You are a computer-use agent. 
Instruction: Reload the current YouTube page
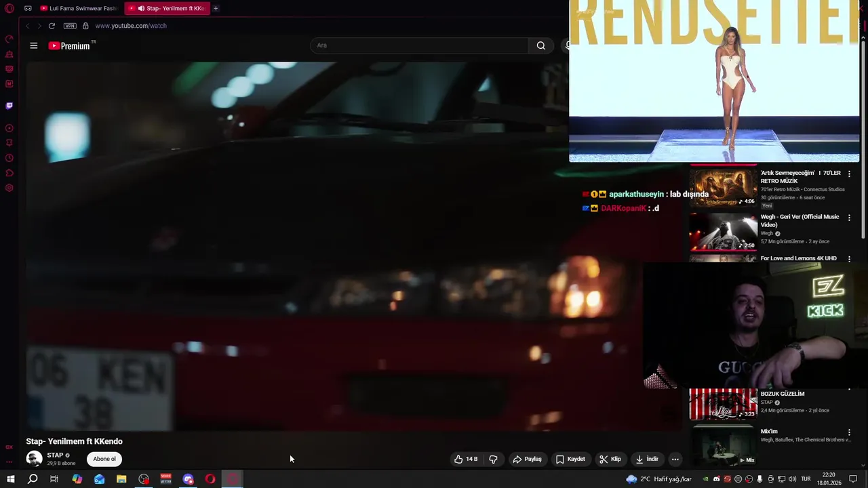tap(52, 26)
